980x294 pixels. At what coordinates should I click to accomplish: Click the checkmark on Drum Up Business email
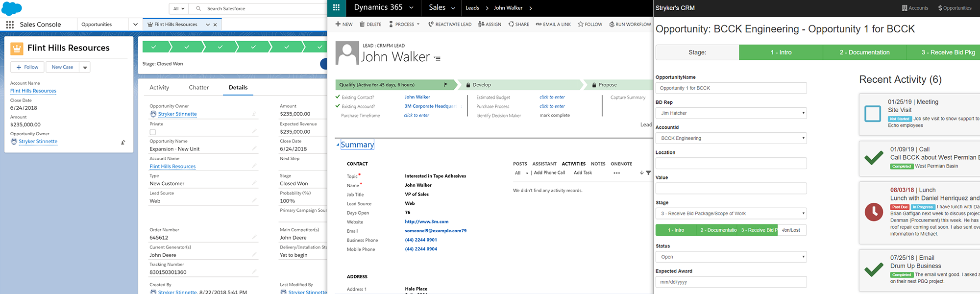coord(874,270)
